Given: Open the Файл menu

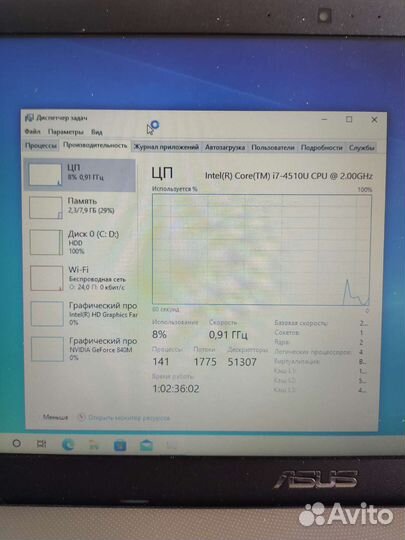Looking at the screenshot, I should pos(32,132).
